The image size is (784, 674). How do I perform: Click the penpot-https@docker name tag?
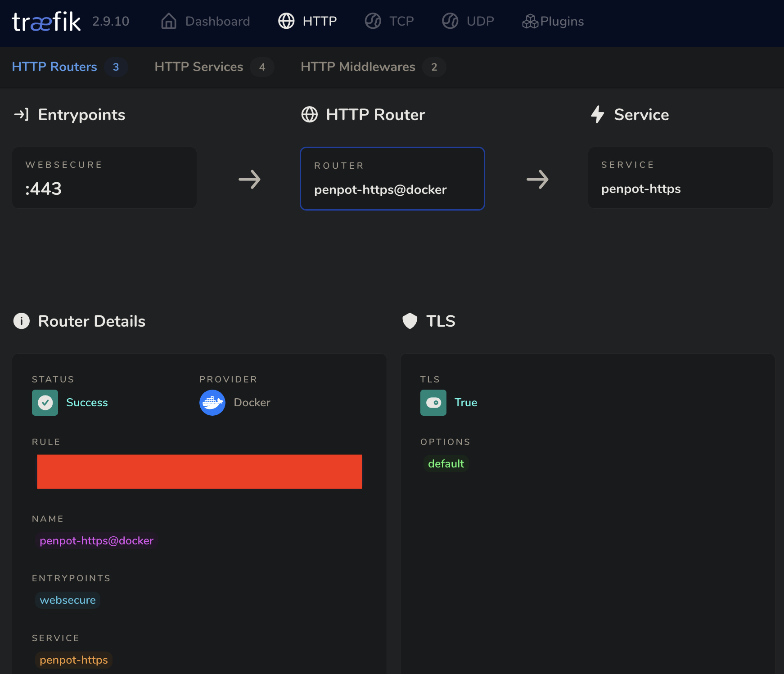point(97,541)
